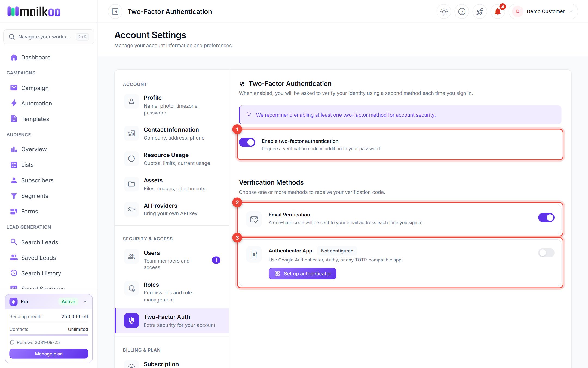Open Resource Usage settings

171,159
